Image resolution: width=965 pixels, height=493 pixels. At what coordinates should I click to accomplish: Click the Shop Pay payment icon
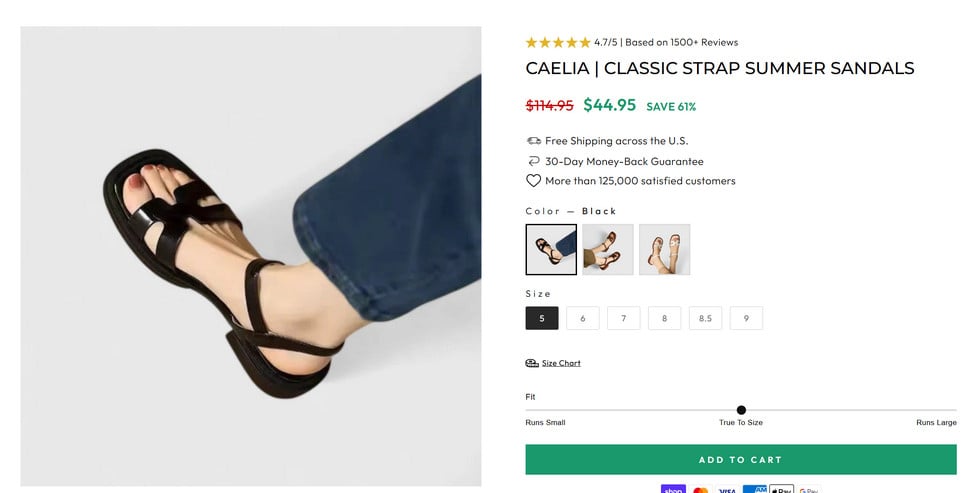[673, 490]
